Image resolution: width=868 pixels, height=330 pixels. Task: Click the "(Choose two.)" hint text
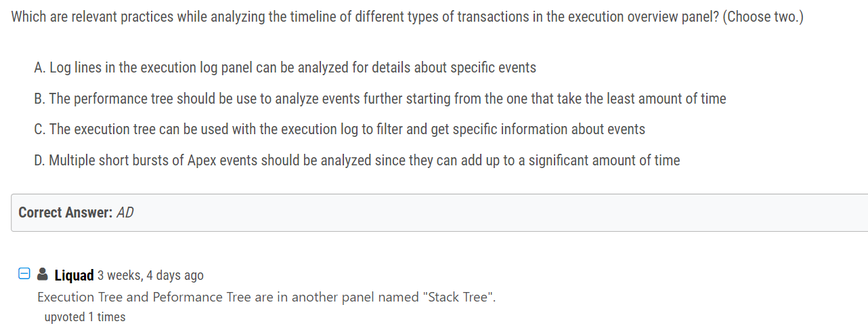tap(763, 17)
